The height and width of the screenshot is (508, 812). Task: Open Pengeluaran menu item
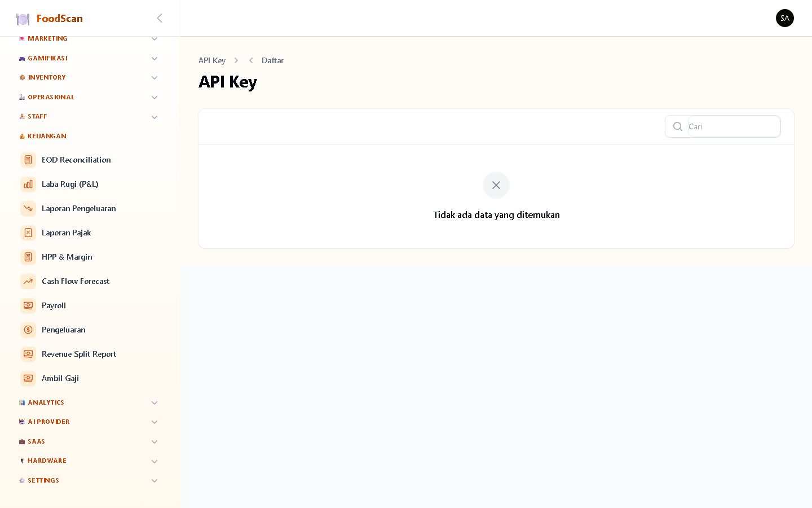[x=90, y=330]
